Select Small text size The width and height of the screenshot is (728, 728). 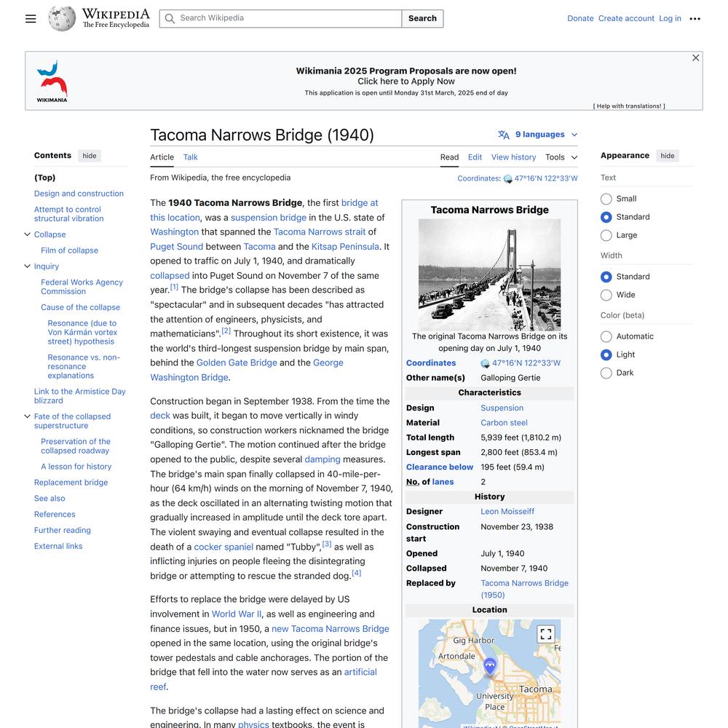tap(606, 199)
